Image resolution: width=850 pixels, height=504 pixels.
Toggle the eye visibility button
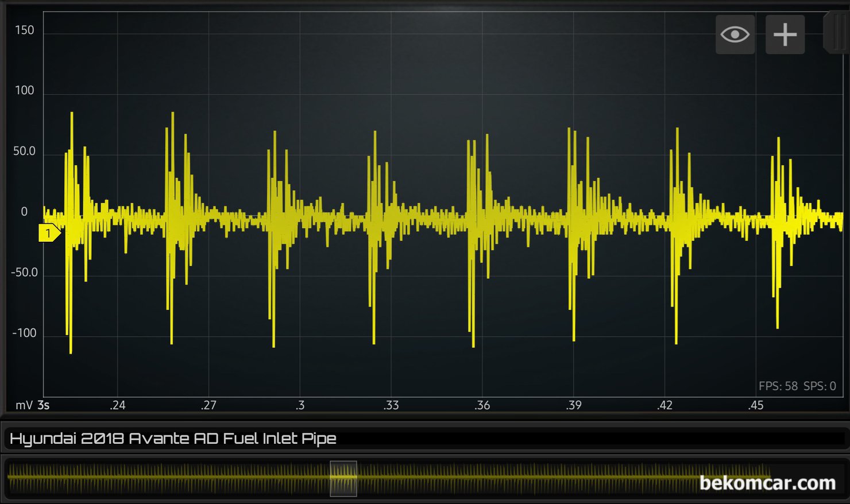tap(735, 34)
